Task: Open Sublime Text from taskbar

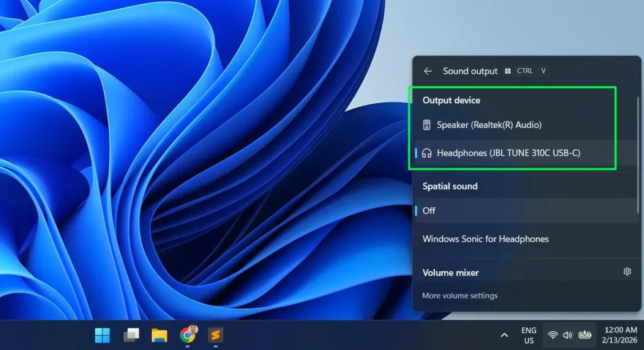Action: coord(216,335)
